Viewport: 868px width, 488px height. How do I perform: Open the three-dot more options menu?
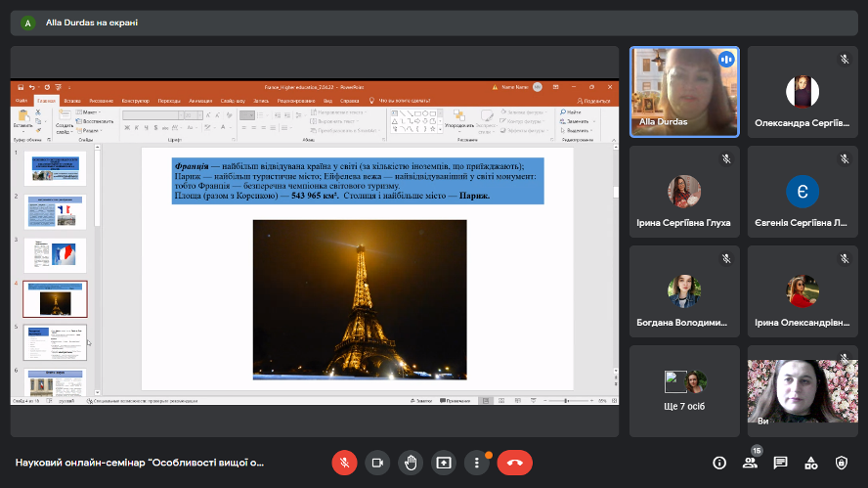pos(476,463)
